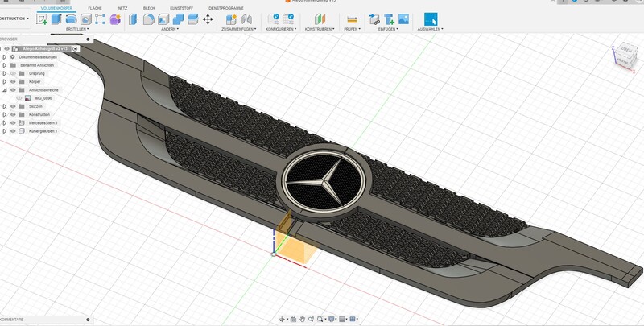Click the Orbit tool in navigation bar

click(283, 319)
